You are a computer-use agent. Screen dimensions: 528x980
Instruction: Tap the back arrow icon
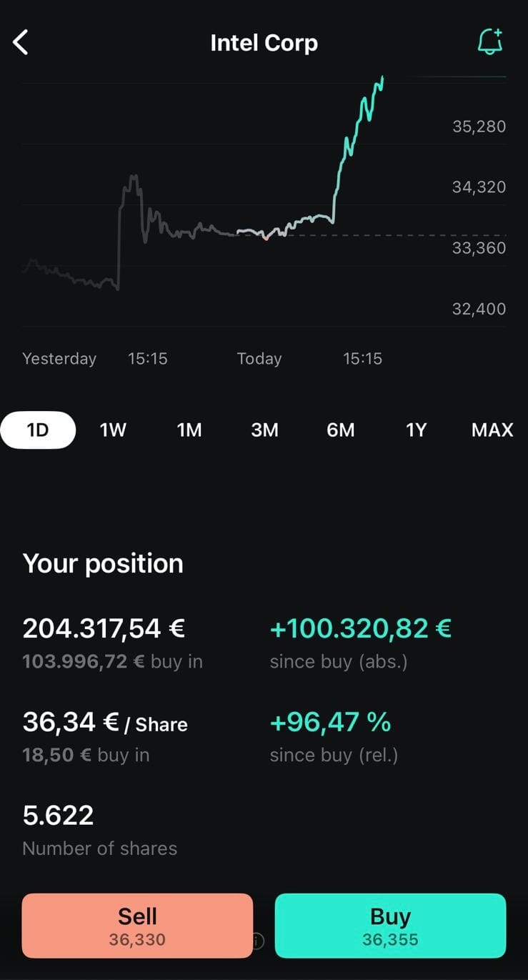pyautogui.click(x=21, y=43)
